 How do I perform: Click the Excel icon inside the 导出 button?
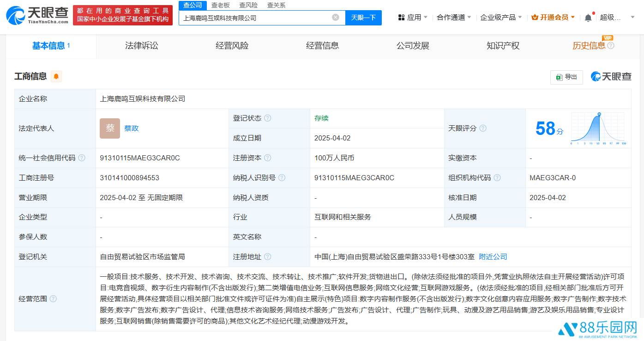560,77
